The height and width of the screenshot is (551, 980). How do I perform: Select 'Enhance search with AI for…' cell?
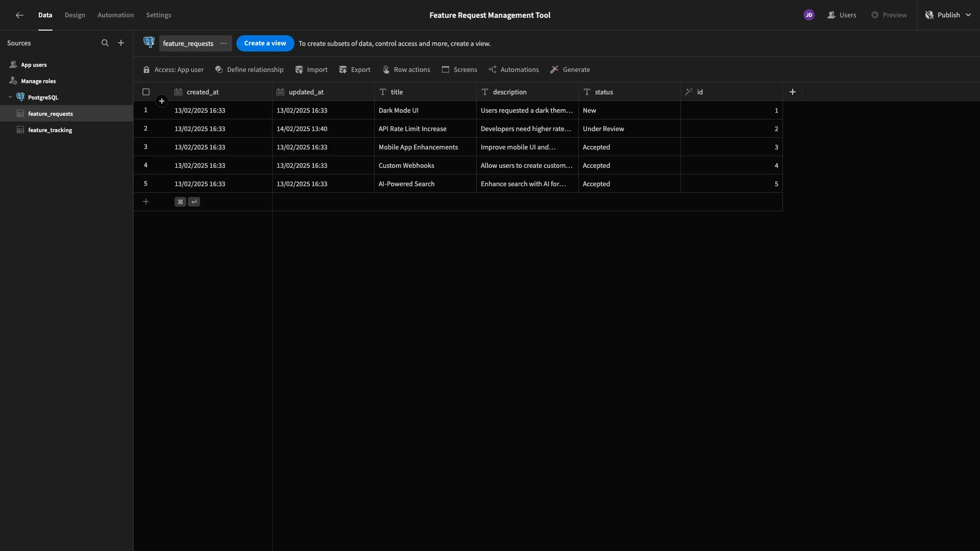click(527, 184)
